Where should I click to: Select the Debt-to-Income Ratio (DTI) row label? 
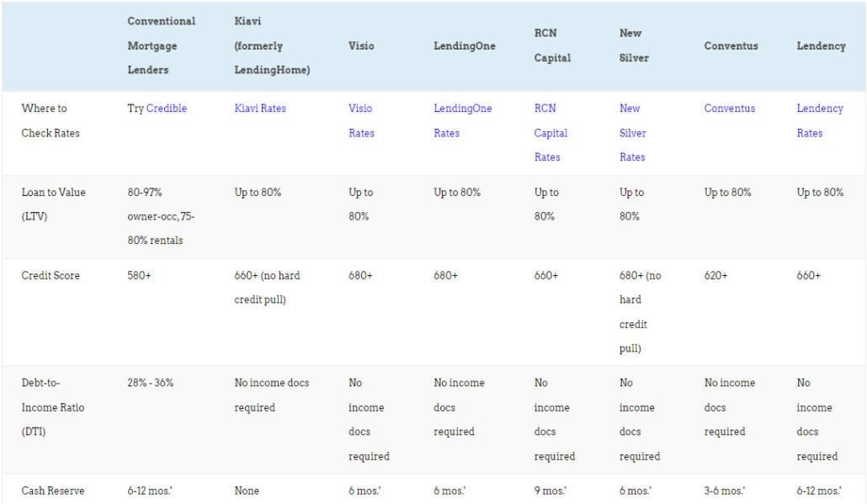[x=53, y=407]
